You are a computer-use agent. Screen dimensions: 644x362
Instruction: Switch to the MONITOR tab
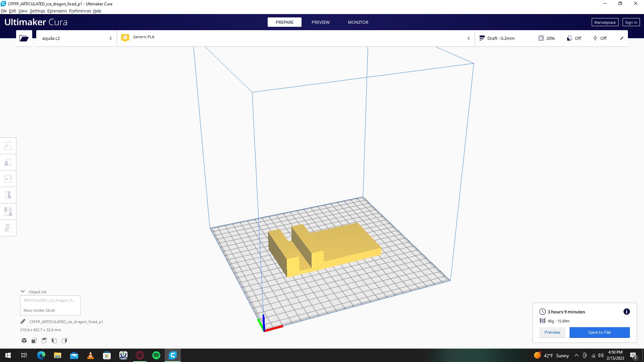click(358, 22)
